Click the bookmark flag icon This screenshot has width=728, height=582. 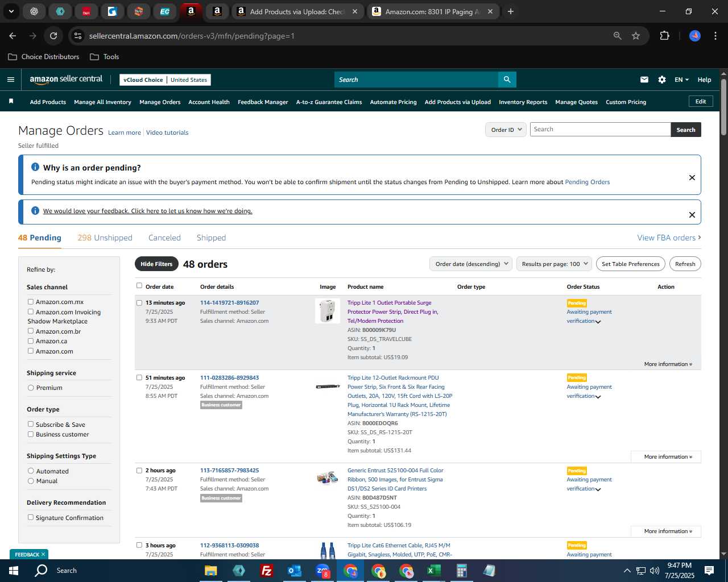(x=11, y=101)
